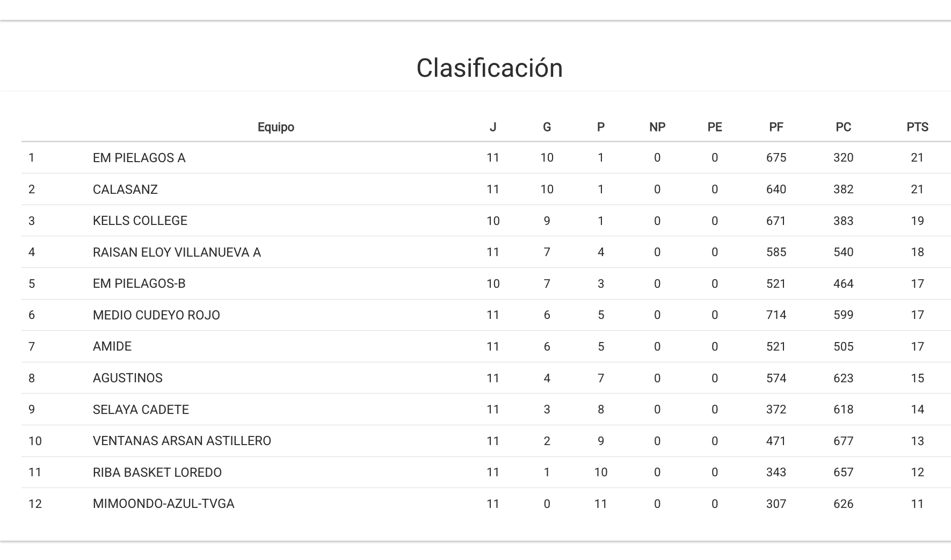Click on AGUSTINOS team

coord(128,378)
